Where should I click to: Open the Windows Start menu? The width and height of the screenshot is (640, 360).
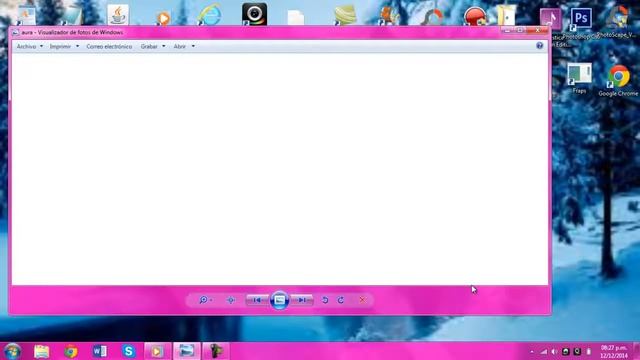click(x=13, y=351)
